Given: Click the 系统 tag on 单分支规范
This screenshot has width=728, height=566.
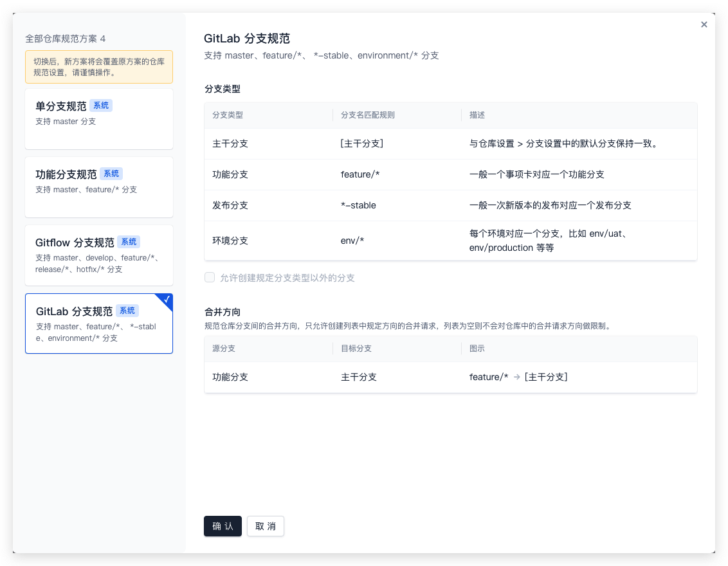Looking at the screenshot, I should [101, 105].
